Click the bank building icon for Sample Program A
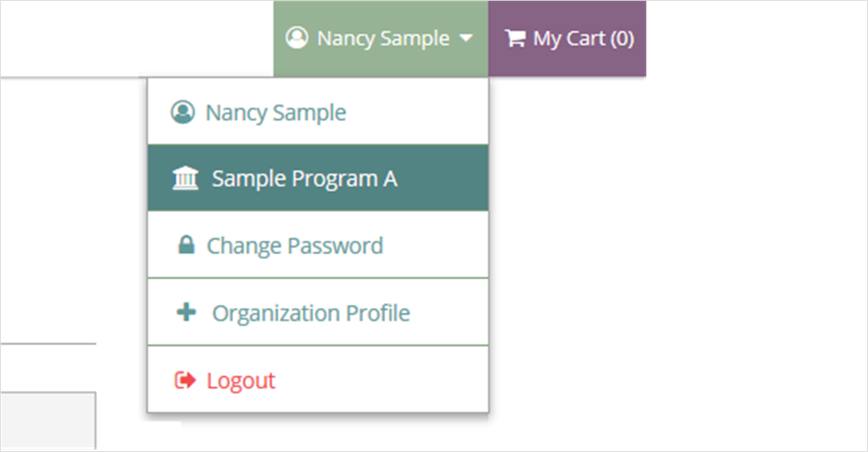 point(185,178)
